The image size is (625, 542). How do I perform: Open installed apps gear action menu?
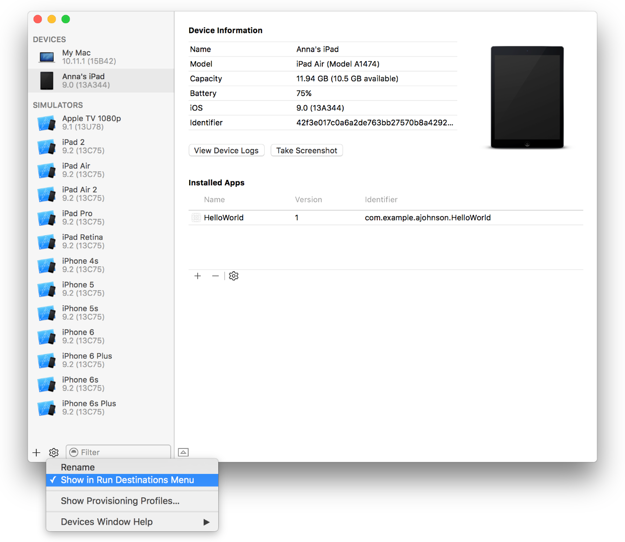coord(234,276)
